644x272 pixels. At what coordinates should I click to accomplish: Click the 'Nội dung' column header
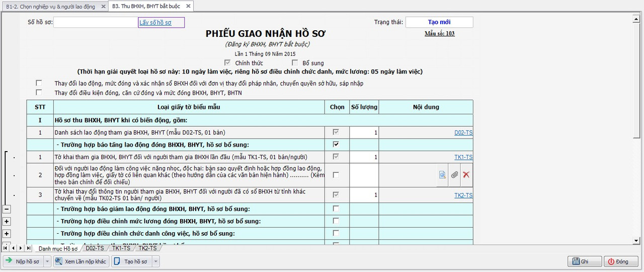(x=426, y=107)
